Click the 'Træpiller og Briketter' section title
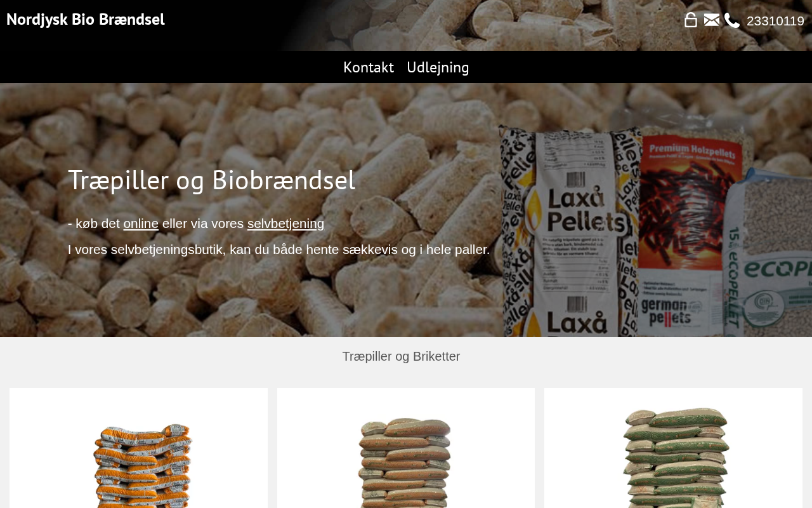Screen dimensions: 812x508 coord(401,356)
